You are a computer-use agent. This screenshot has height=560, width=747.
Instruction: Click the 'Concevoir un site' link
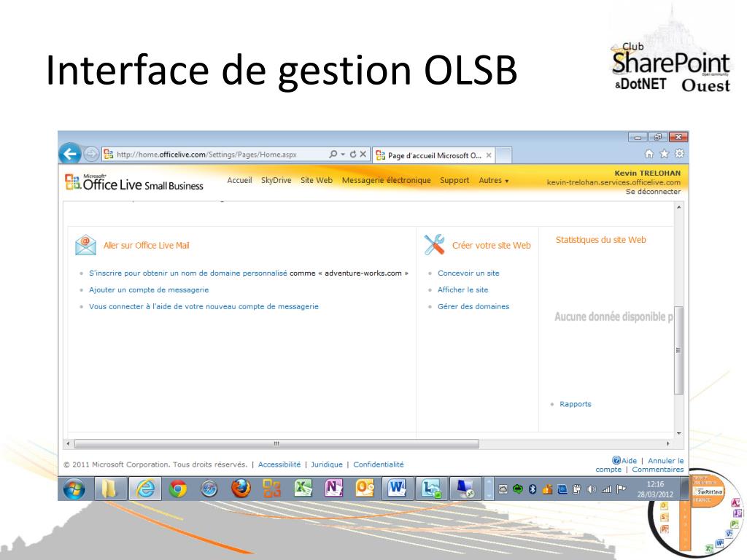click(468, 273)
